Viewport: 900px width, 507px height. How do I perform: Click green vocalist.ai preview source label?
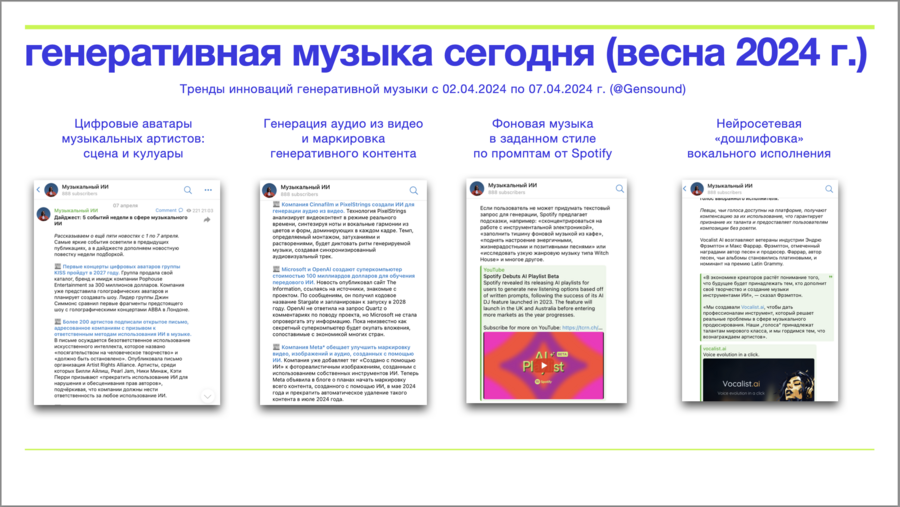point(715,349)
